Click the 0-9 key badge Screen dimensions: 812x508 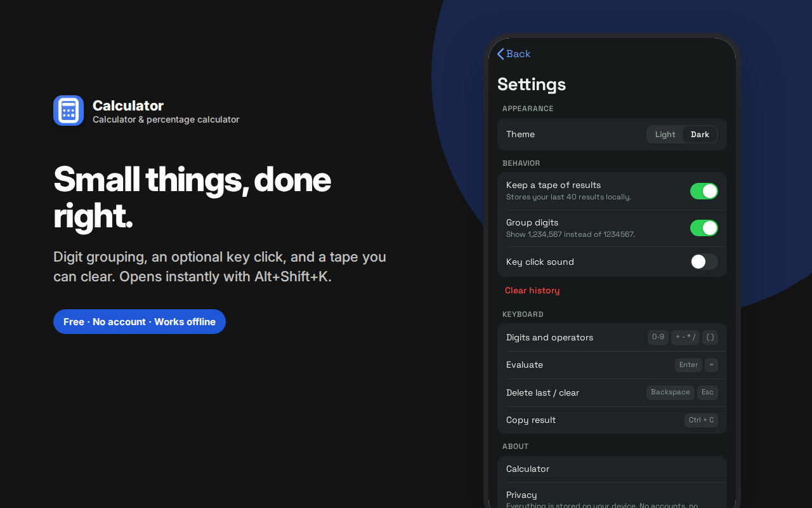tap(658, 337)
